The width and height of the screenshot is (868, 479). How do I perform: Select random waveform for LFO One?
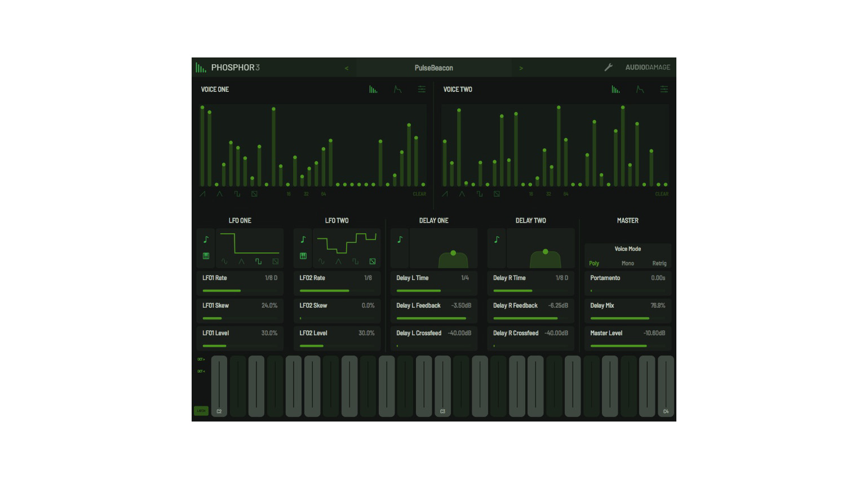click(x=276, y=261)
